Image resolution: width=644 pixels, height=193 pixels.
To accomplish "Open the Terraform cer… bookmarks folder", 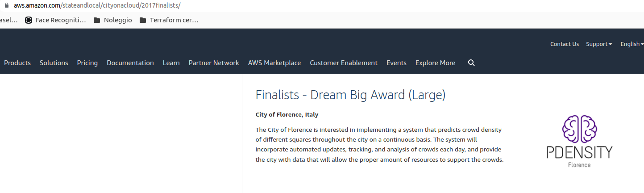I will [x=169, y=20].
